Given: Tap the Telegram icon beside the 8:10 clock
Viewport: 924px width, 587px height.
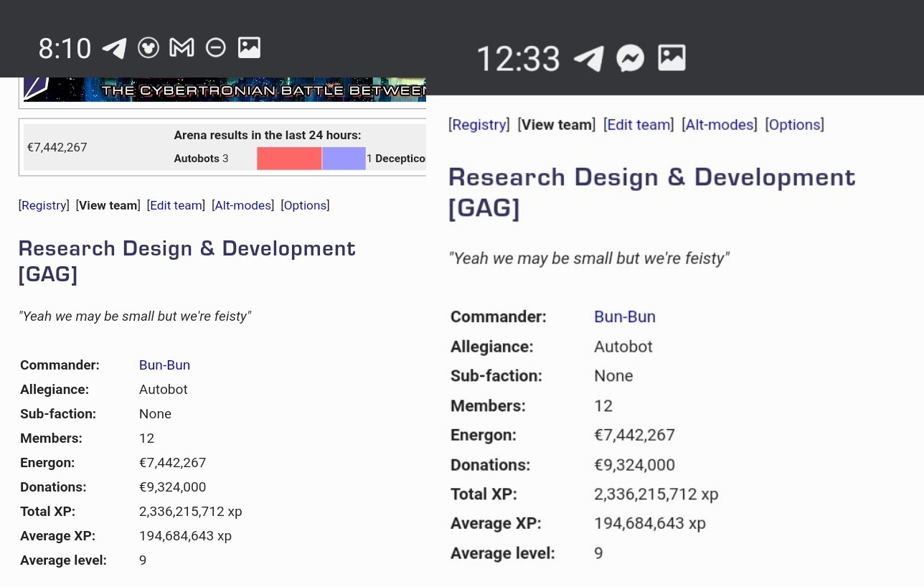Looking at the screenshot, I should pos(115,48).
